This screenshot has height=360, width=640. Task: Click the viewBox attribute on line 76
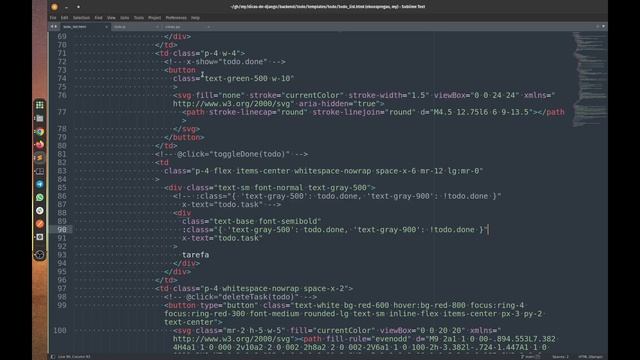(x=476, y=95)
